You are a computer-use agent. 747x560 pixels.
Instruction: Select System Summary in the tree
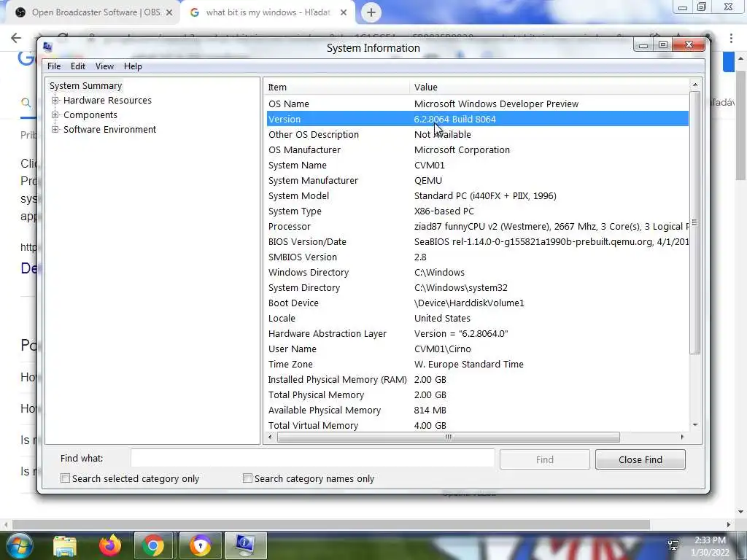coord(86,86)
